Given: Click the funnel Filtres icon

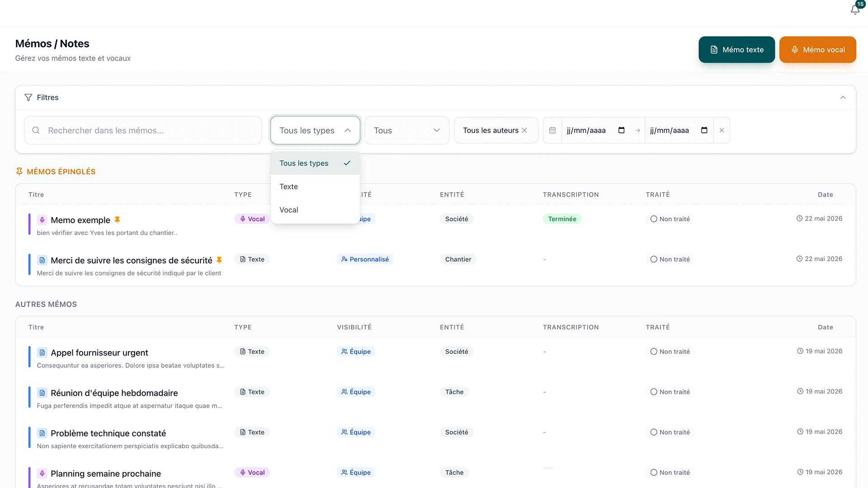Looking at the screenshot, I should click(28, 98).
